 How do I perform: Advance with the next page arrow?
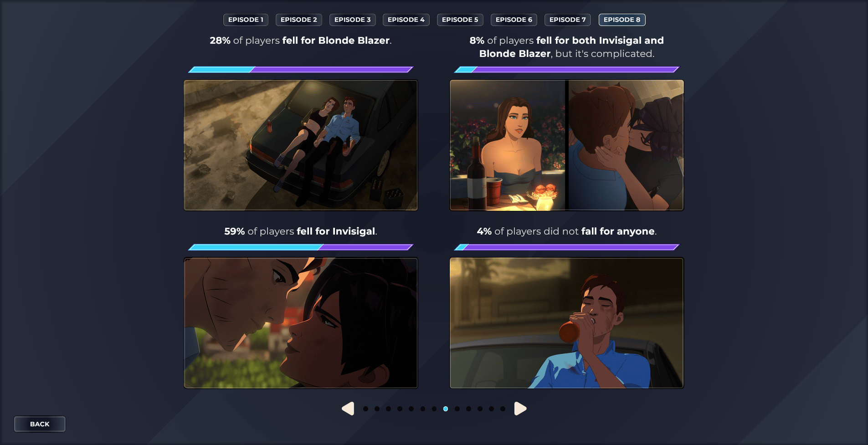pos(520,409)
